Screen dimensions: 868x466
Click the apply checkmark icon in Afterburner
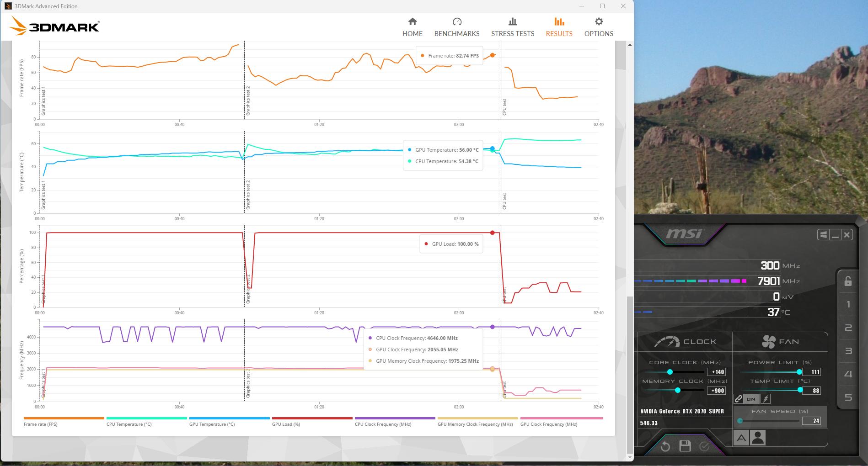[704, 446]
